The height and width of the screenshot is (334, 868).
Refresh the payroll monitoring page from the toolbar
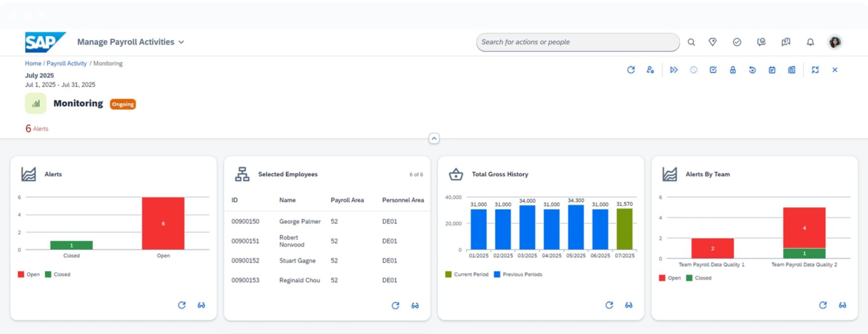631,70
